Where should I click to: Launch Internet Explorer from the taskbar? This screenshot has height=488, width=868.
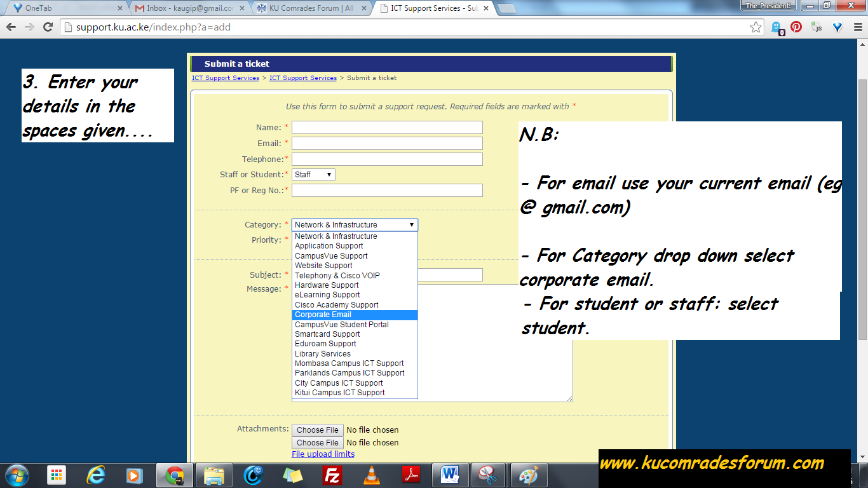(96, 475)
